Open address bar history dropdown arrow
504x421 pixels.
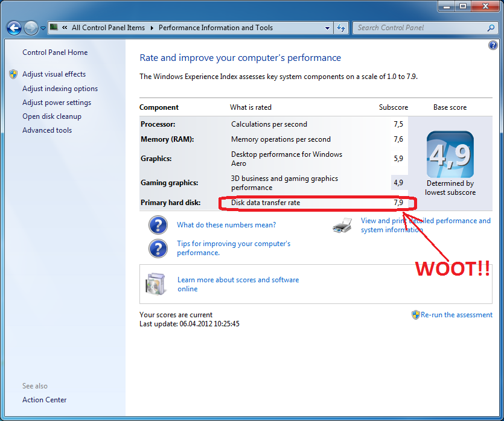coord(327,28)
